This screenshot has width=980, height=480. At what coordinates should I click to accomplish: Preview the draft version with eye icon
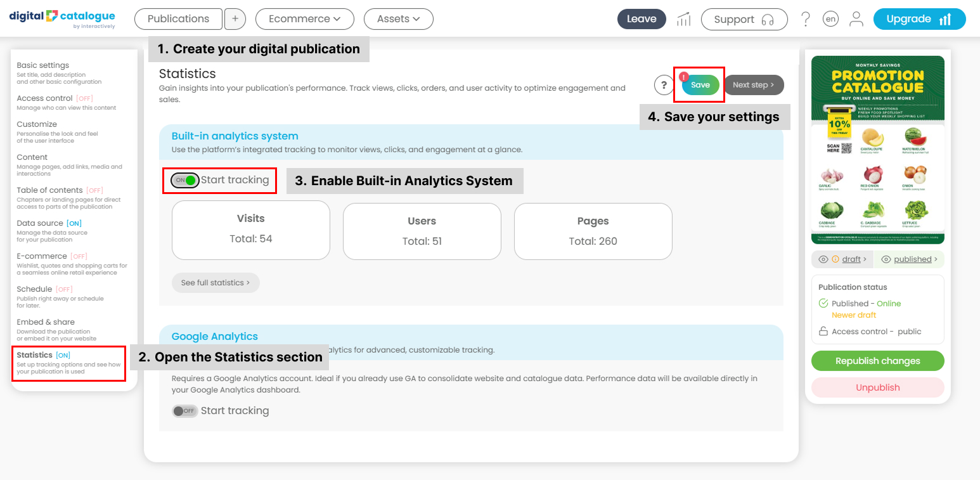[x=842, y=259]
